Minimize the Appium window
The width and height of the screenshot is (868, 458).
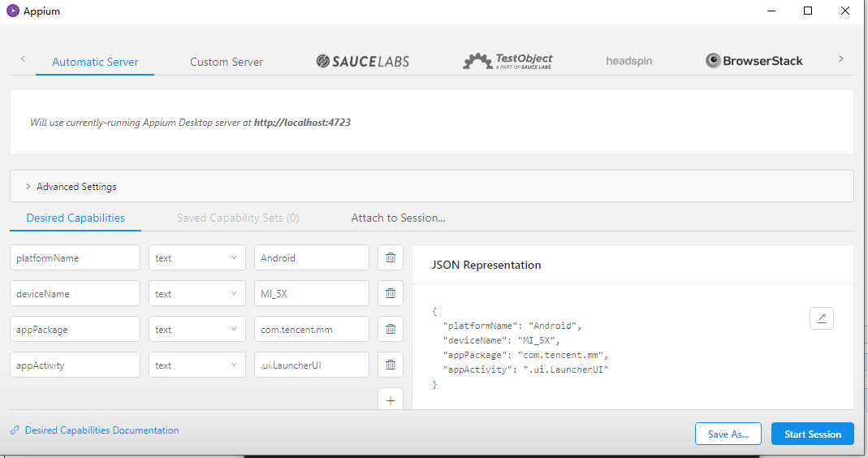click(771, 11)
